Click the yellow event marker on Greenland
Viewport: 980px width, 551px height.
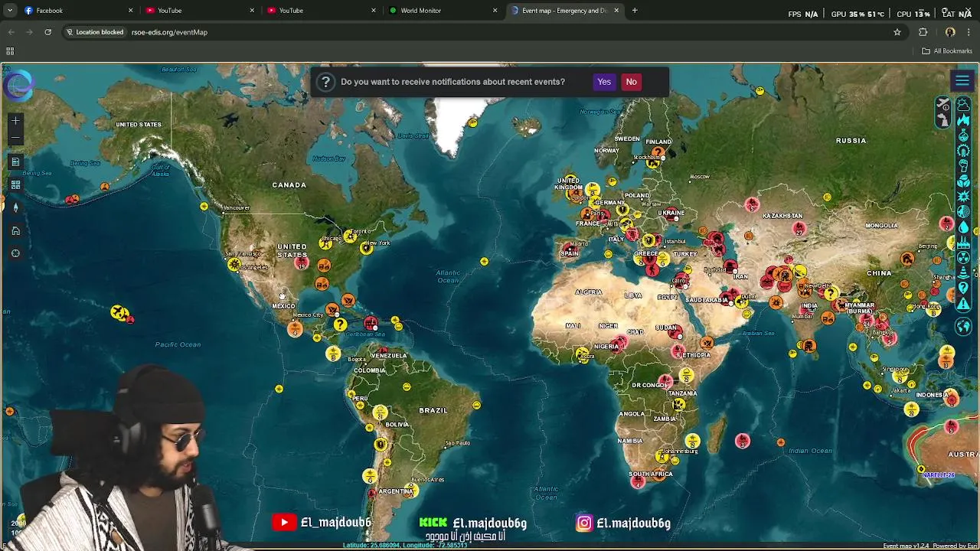coord(472,122)
